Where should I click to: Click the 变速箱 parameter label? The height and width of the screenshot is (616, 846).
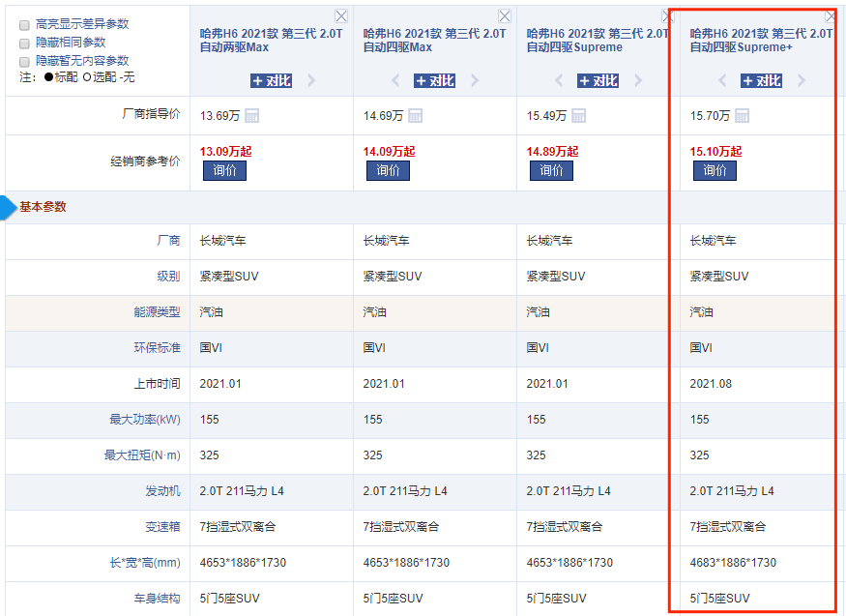pyautogui.click(x=163, y=526)
